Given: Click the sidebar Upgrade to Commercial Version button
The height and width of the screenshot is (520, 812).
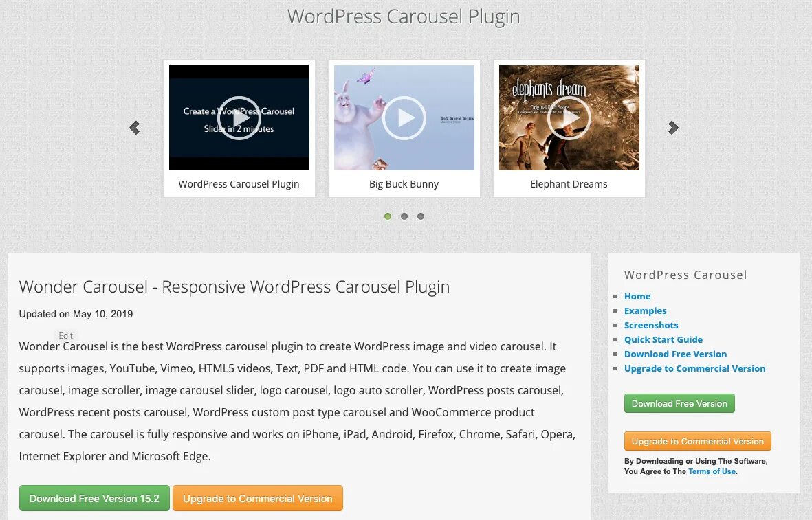Looking at the screenshot, I should [x=697, y=440].
